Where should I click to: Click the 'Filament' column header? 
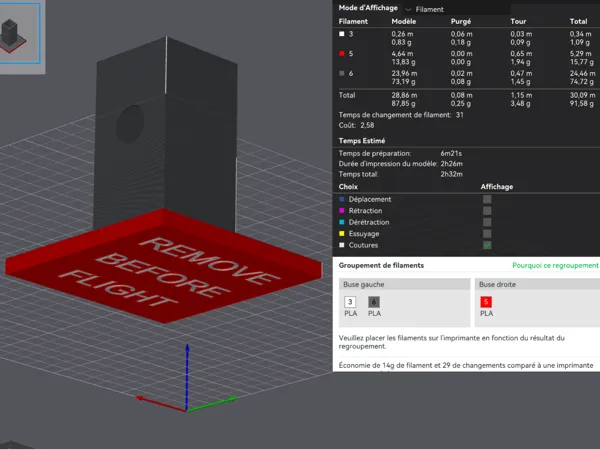coord(353,21)
